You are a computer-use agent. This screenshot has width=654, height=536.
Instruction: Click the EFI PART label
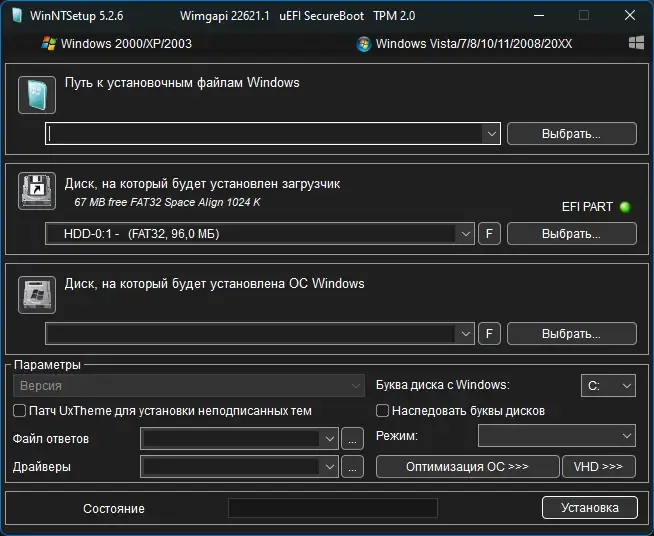click(587, 207)
